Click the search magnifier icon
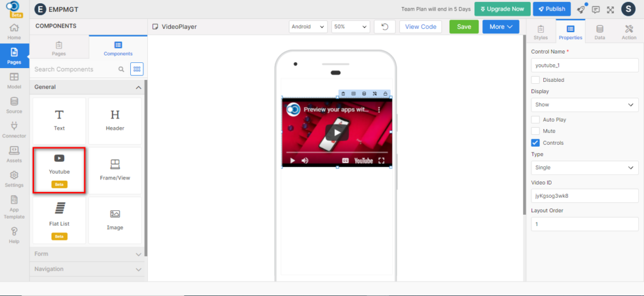This screenshot has height=296, width=644. tap(121, 69)
